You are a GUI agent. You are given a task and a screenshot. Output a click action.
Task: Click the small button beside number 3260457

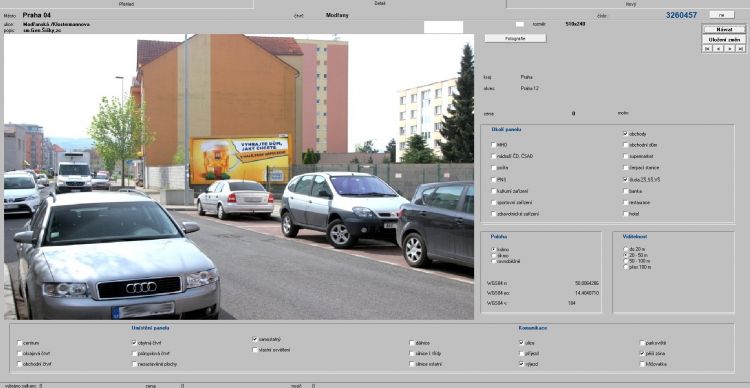coord(721,15)
